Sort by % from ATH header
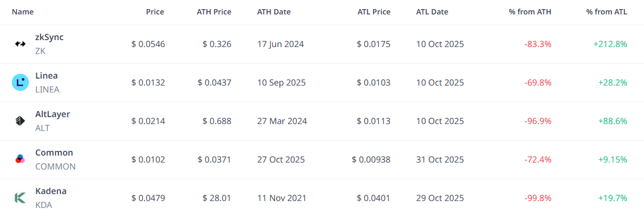 (x=530, y=12)
